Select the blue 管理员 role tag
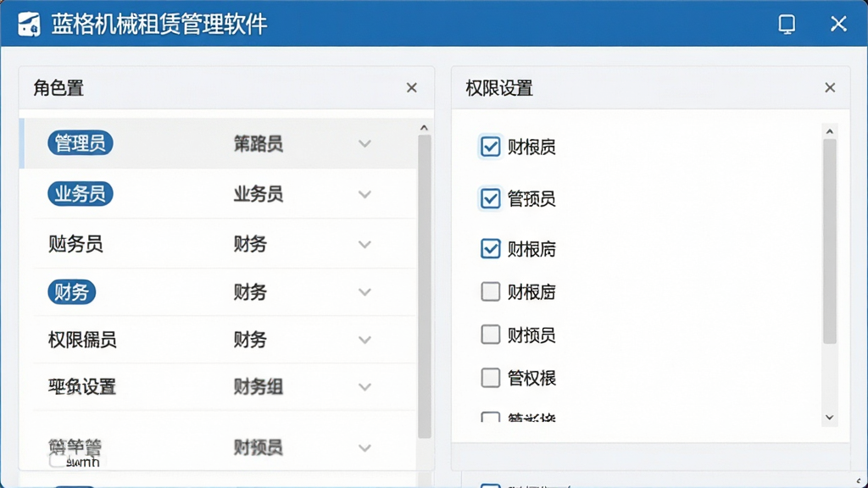Screen dimensions: 868x488 click(81, 143)
